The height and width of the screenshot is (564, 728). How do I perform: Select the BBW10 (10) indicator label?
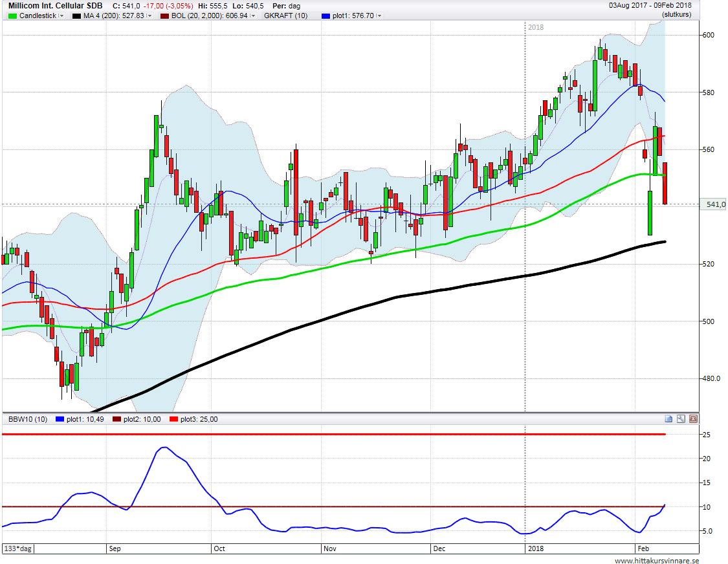pos(28,419)
